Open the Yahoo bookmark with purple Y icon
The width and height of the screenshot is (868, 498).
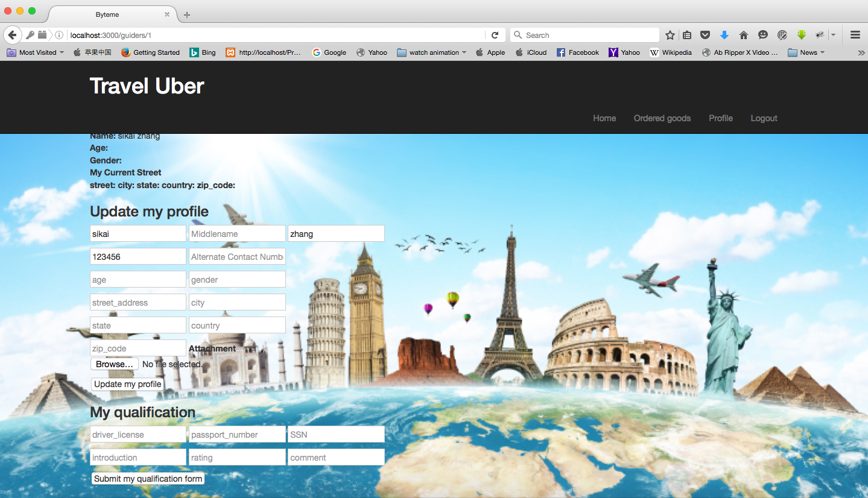click(624, 52)
